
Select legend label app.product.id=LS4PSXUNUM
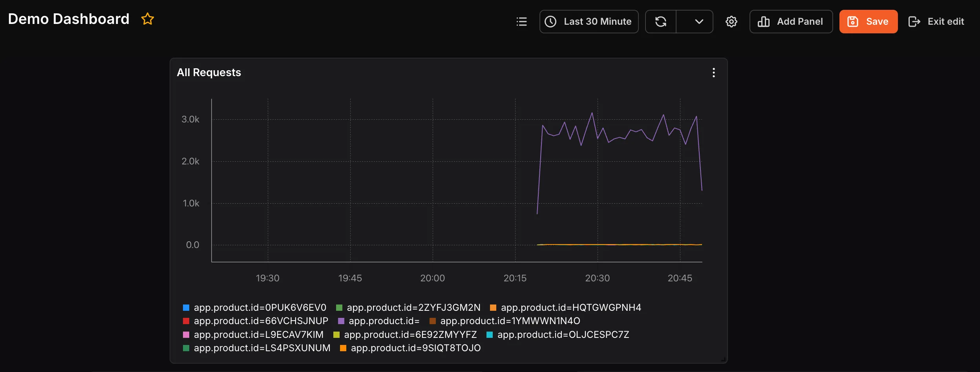(x=262, y=348)
